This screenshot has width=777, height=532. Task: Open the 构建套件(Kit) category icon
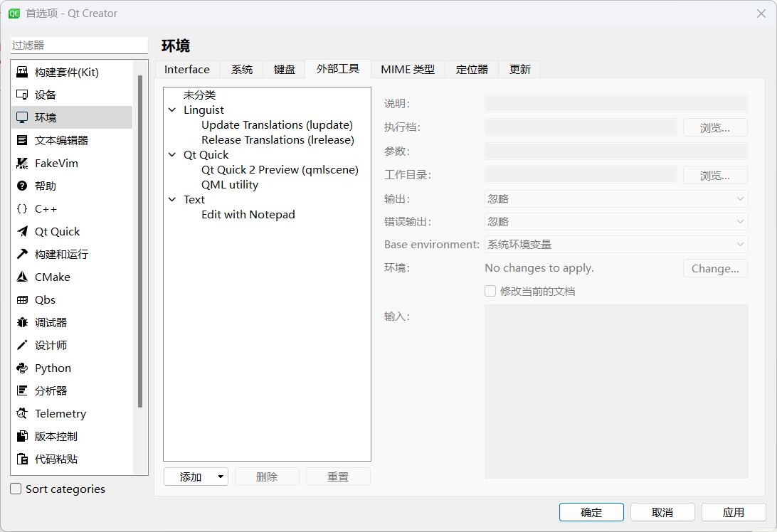click(x=22, y=72)
